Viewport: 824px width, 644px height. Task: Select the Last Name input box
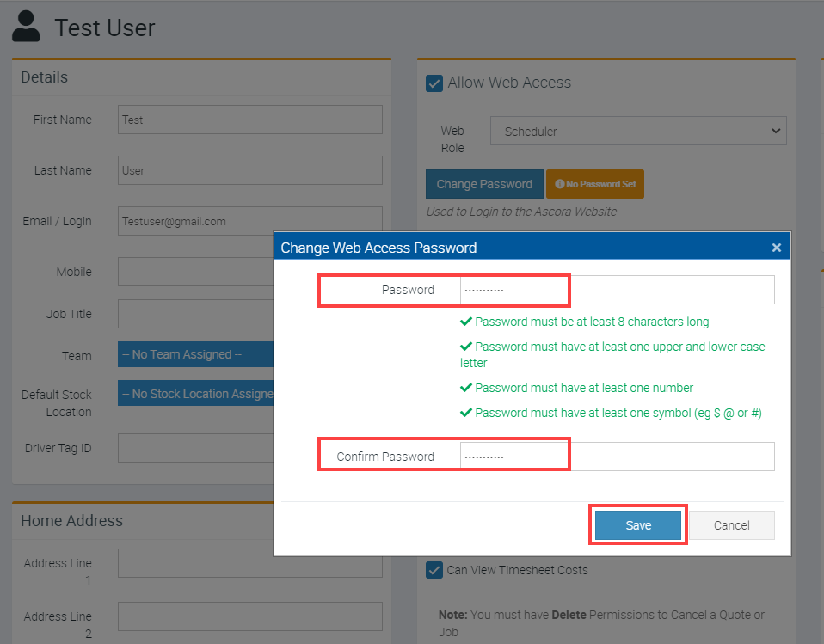(x=249, y=170)
